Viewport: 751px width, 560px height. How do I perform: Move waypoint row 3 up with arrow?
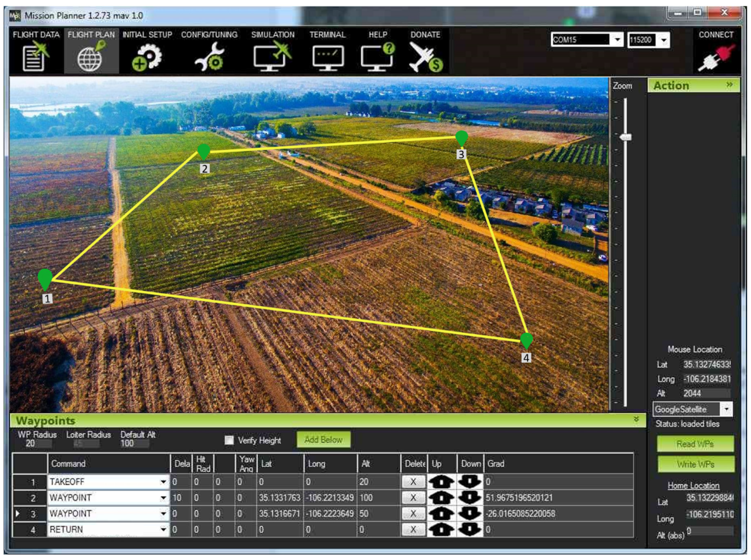pyautogui.click(x=441, y=513)
